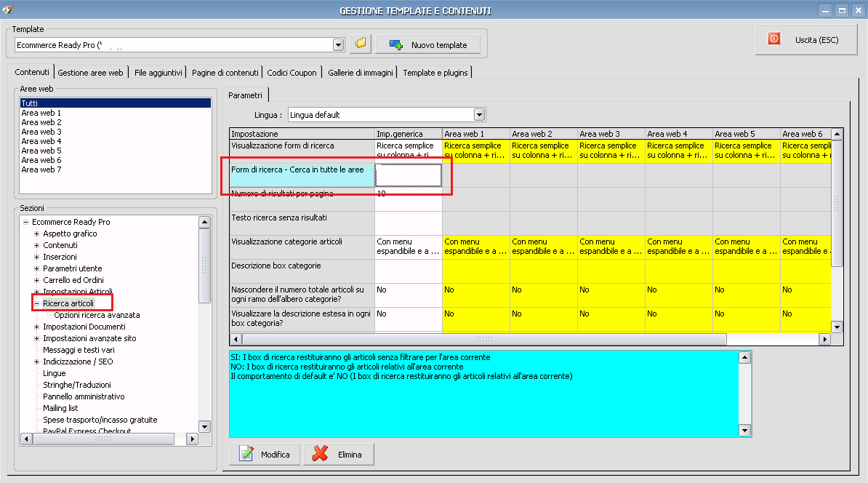
Task: Open the Codici Coupon tab
Action: pyautogui.click(x=292, y=73)
